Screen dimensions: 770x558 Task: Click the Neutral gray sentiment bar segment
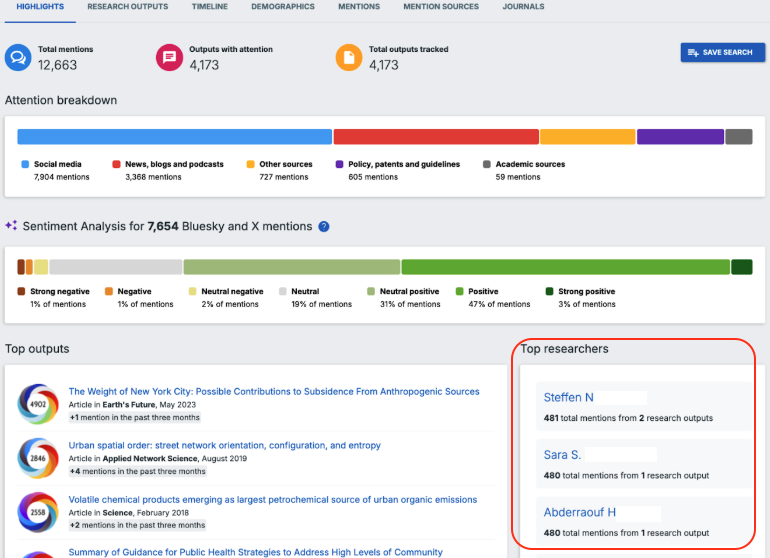click(115, 267)
